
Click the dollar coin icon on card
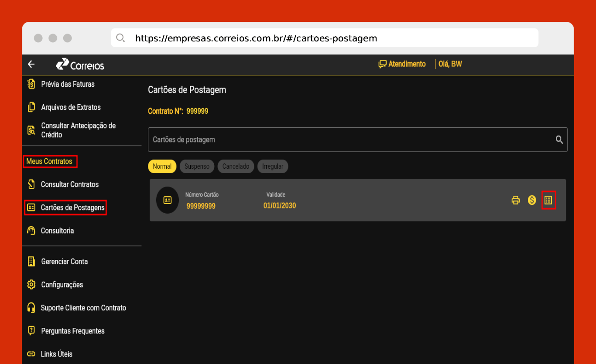tap(532, 200)
